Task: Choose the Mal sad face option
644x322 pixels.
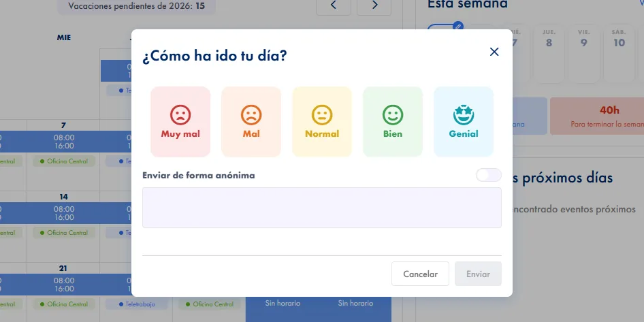Action: coord(251,122)
